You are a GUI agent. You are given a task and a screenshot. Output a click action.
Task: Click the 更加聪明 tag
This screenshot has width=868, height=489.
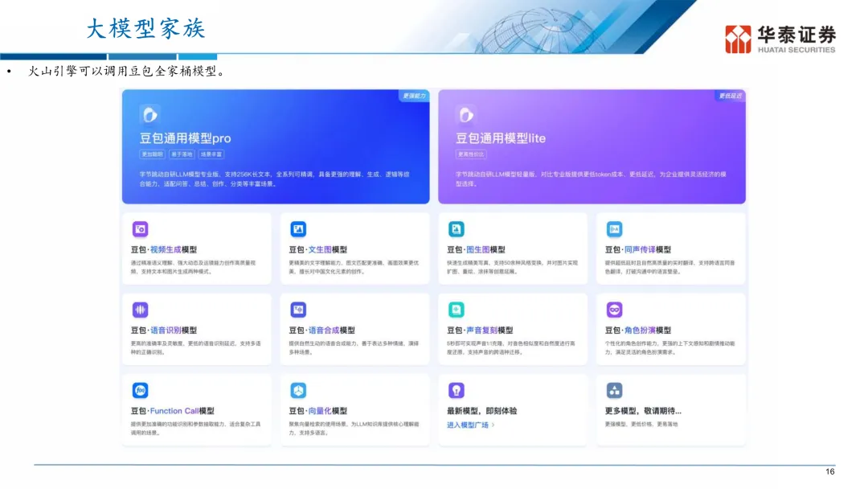coord(152,154)
